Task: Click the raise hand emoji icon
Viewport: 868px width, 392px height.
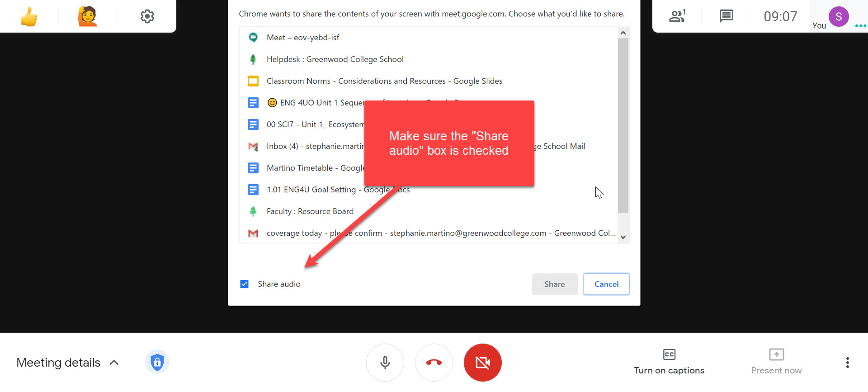Action: (x=88, y=17)
